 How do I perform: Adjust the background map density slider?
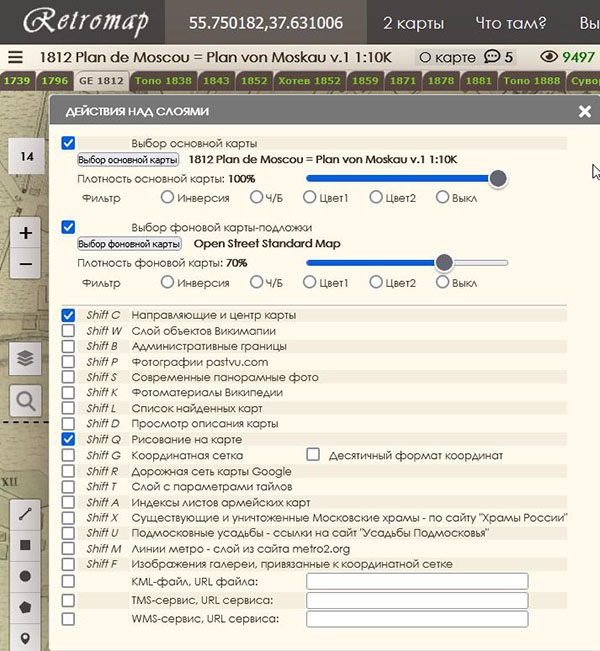coord(444,263)
